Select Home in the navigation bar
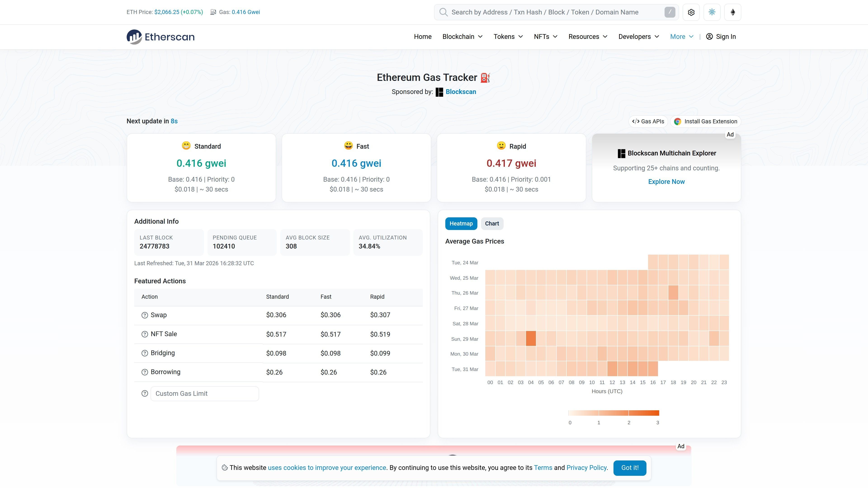The width and height of the screenshot is (868, 488). (422, 37)
